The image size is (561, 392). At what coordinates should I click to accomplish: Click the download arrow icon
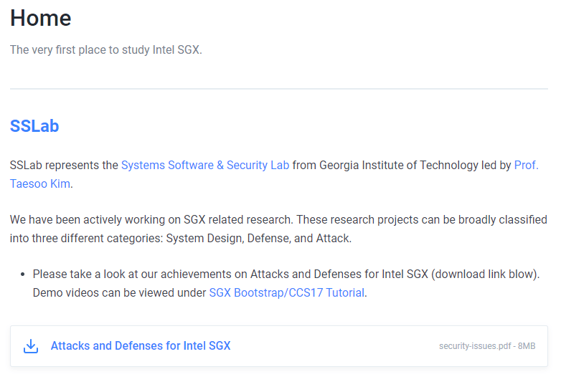click(x=31, y=346)
